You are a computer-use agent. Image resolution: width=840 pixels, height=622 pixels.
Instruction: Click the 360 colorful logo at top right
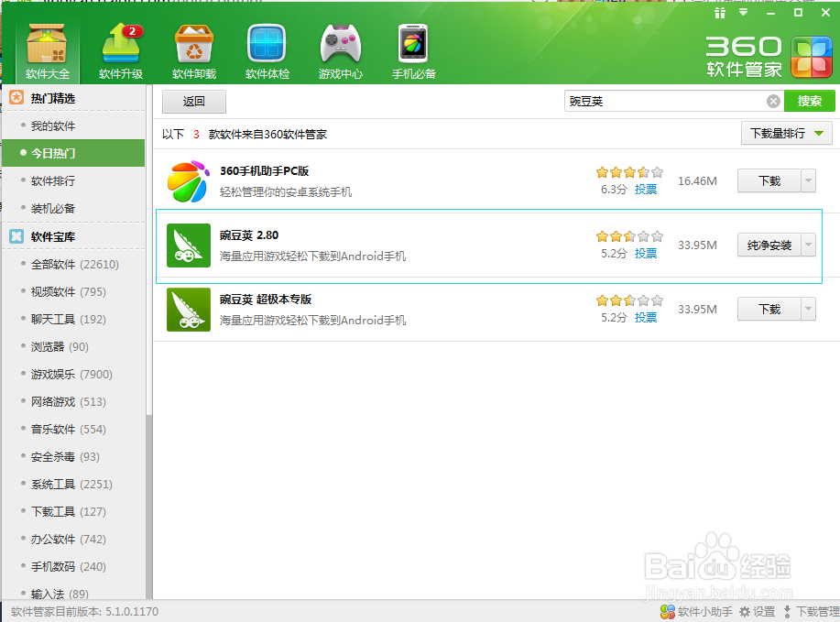811,57
